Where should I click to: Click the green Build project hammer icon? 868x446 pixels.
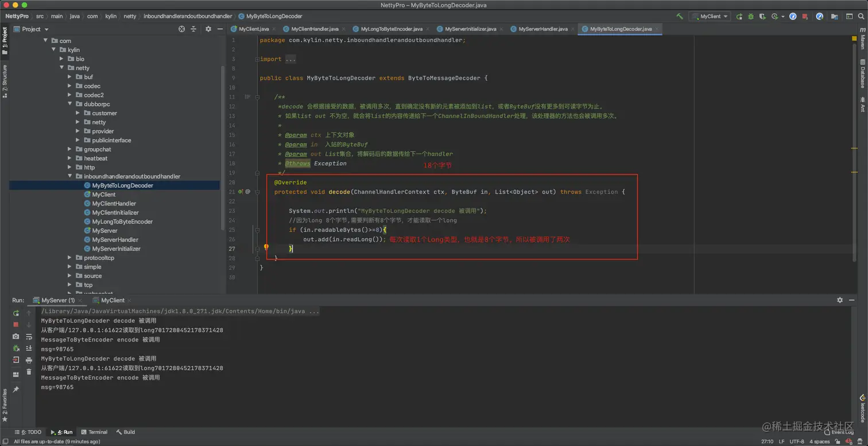680,17
